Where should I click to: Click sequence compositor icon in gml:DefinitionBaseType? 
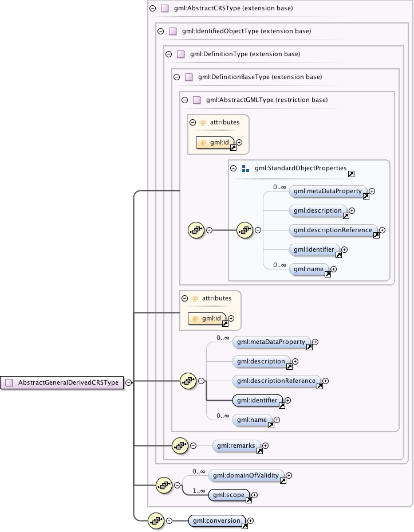click(188, 381)
